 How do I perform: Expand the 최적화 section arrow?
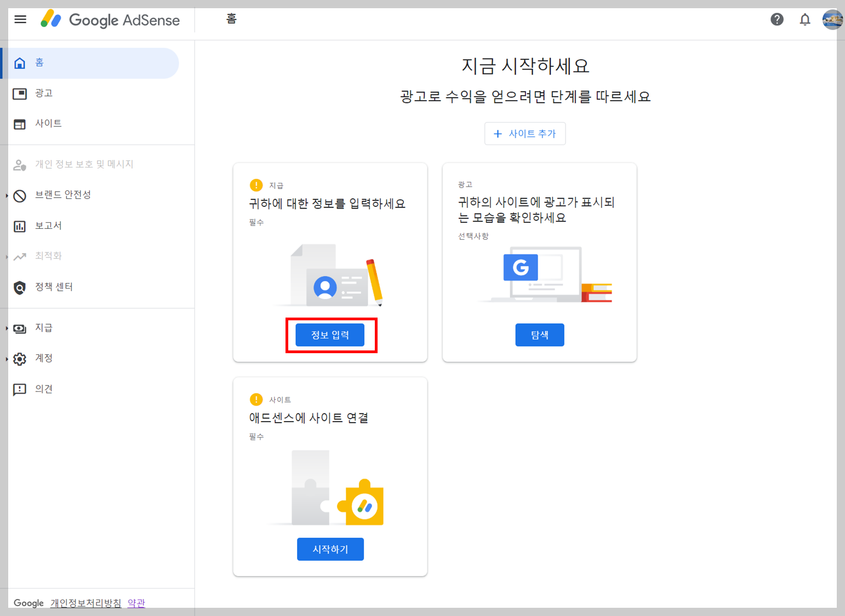(7, 257)
